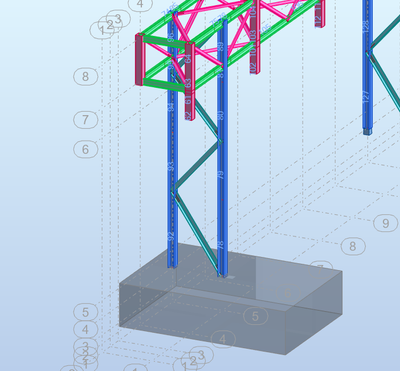Click magenta post label 63
The height and width of the screenshot is (371, 400).
[188, 83]
